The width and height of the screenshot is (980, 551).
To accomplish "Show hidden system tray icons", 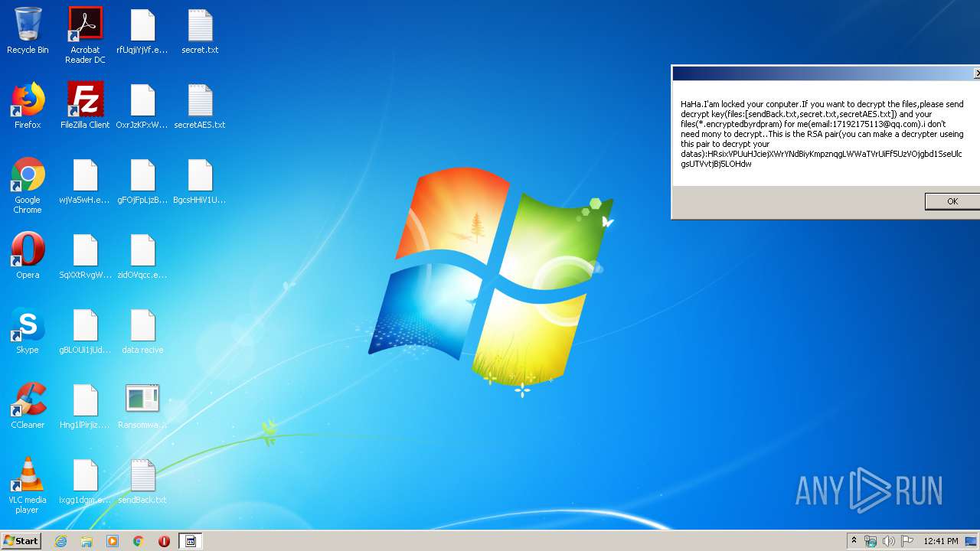I will coord(854,541).
